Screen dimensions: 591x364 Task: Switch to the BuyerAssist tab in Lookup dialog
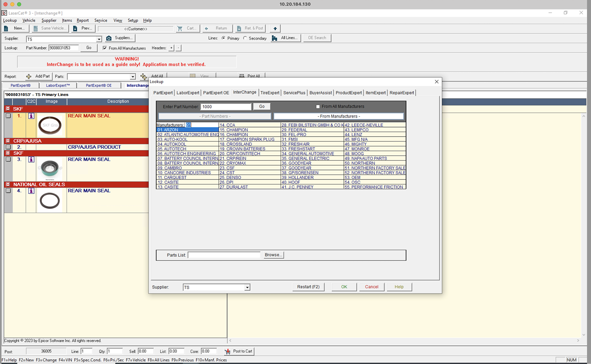click(321, 93)
